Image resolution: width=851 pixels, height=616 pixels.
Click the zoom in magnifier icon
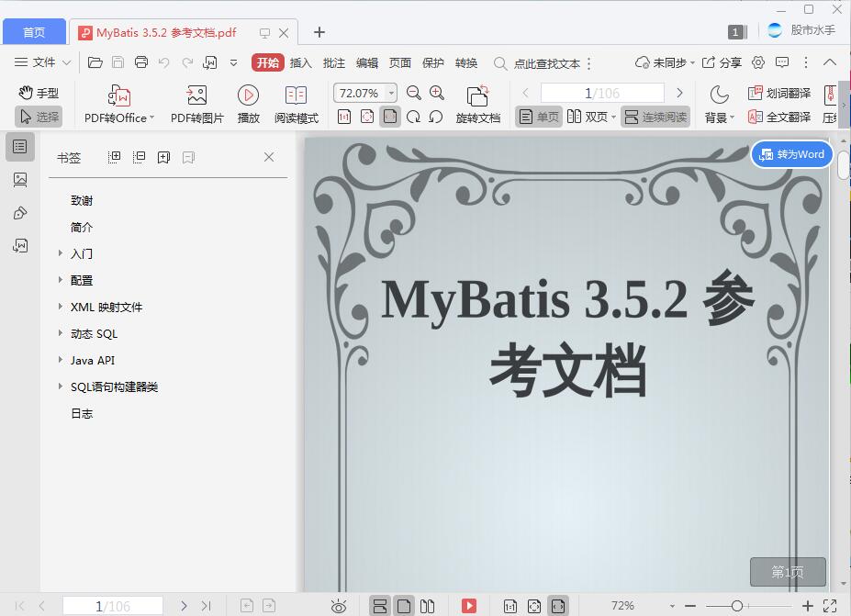pos(436,93)
